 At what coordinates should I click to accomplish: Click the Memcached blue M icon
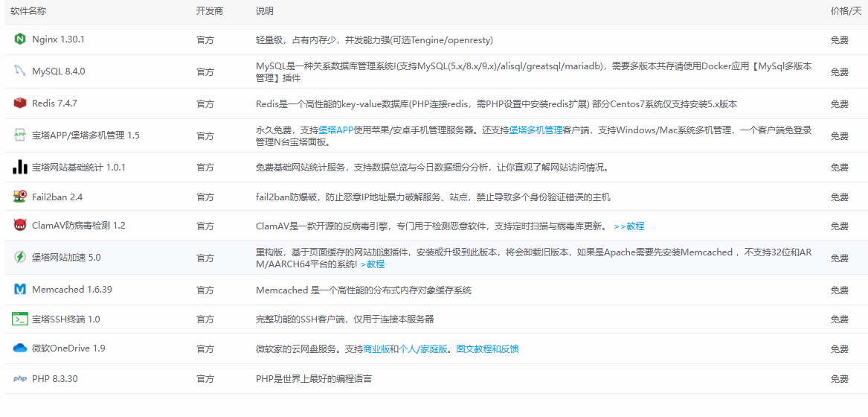tap(20, 290)
